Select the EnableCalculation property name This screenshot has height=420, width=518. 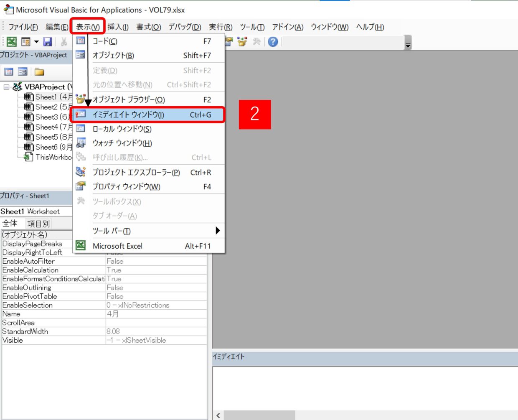tap(53, 270)
